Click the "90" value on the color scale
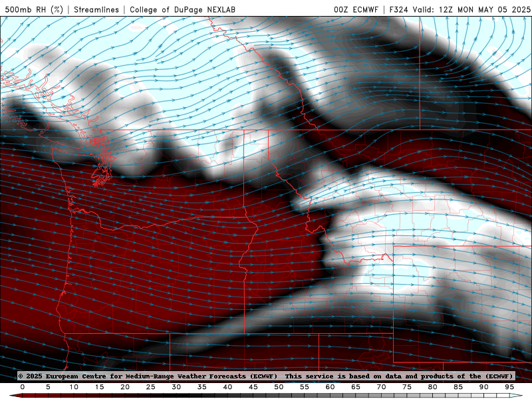The image size is (532, 399). pyautogui.click(x=483, y=387)
